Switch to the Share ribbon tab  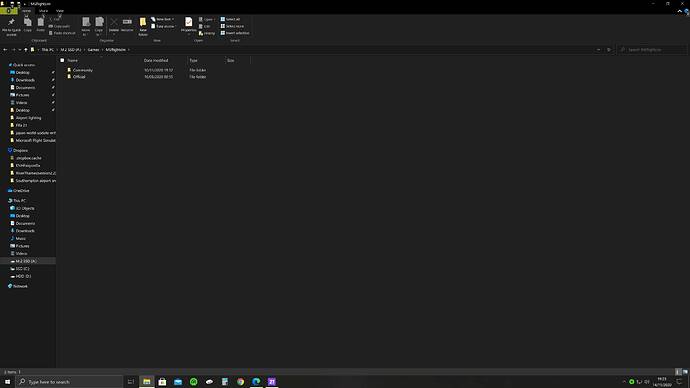(43, 11)
